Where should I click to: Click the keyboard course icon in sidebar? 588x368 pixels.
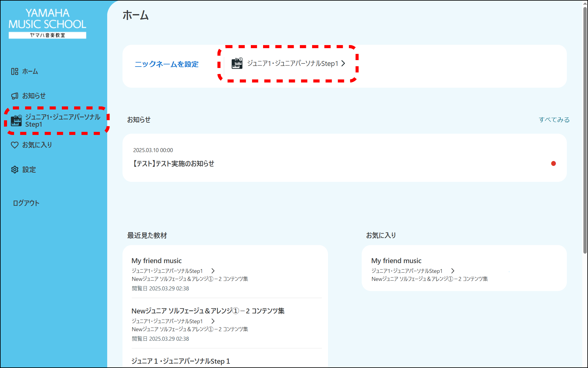[16, 121]
